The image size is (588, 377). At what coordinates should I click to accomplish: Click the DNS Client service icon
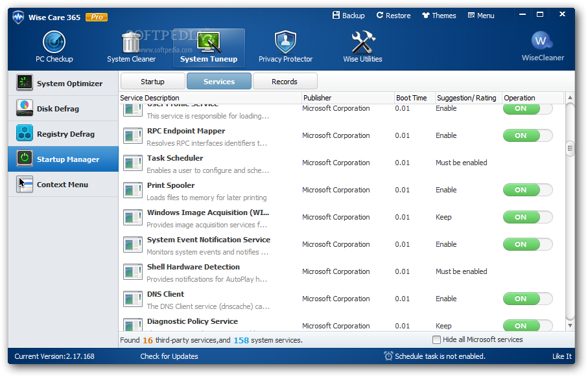133,300
